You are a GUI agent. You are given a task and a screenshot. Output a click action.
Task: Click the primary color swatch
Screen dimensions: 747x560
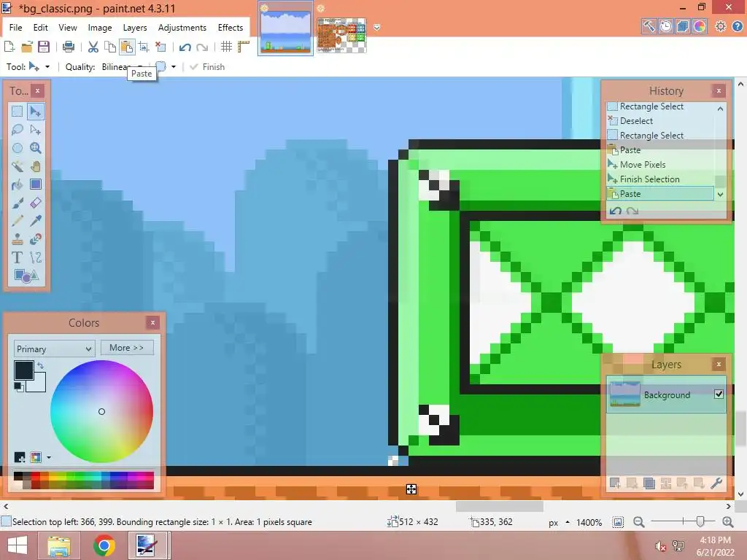click(x=23, y=370)
